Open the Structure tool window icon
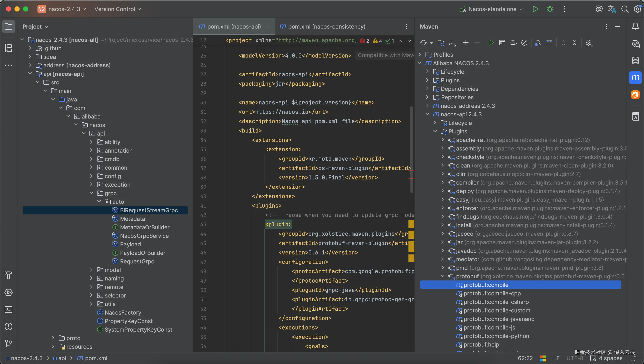The width and height of the screenshot is (644, 364). click(9, 48)
